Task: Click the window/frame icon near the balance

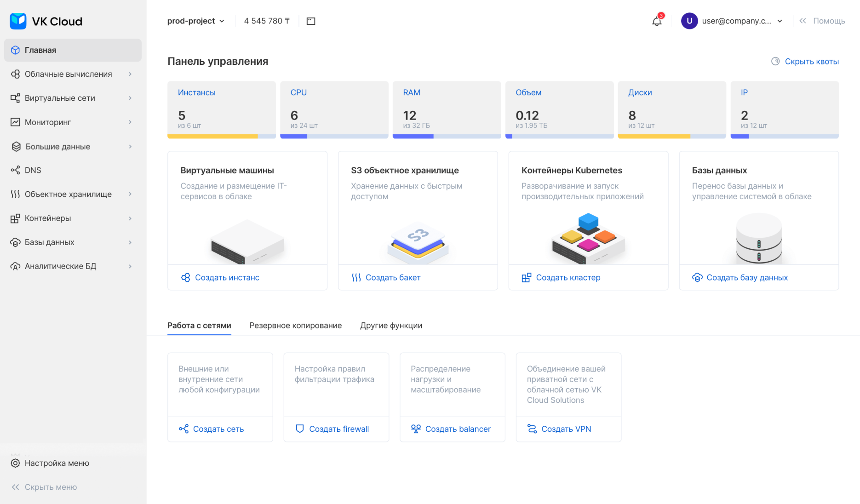Action: tap(311, 21)
